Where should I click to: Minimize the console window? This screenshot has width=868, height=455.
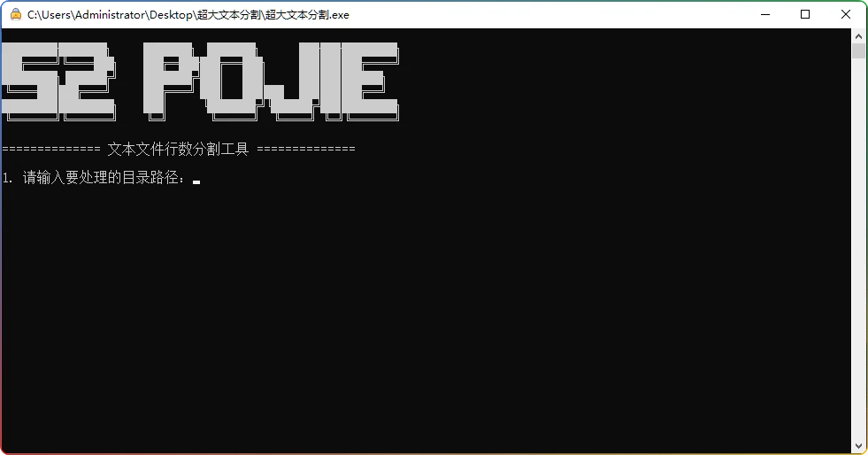pyautogui.click(x=765, y=14)
